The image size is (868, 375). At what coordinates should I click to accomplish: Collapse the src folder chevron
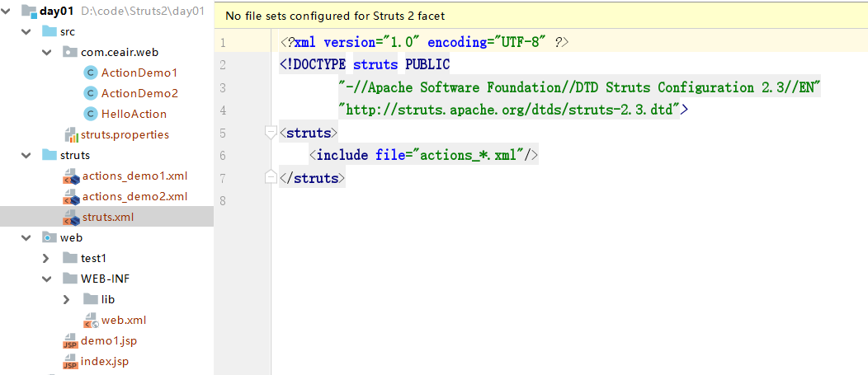(x=26, y=31)
